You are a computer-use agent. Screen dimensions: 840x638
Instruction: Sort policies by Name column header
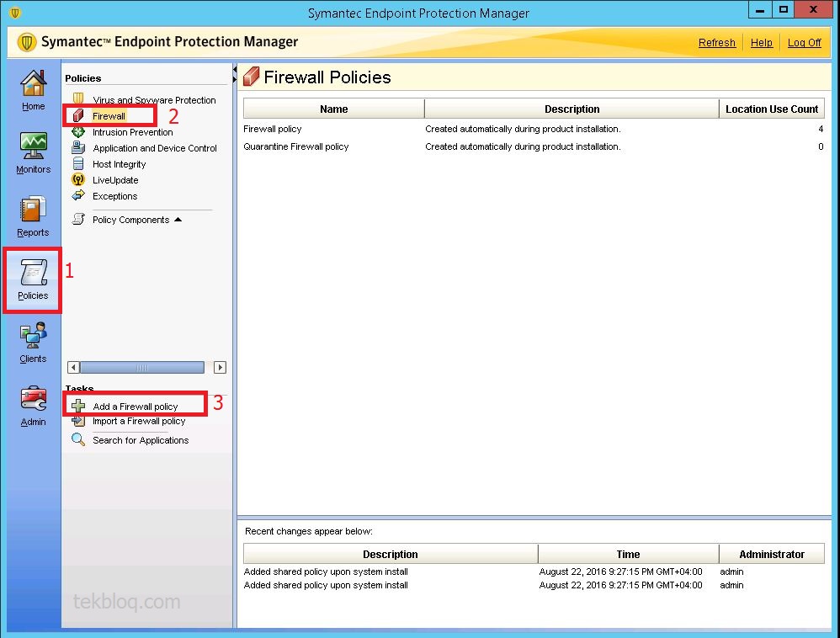[x=334, y=109]
